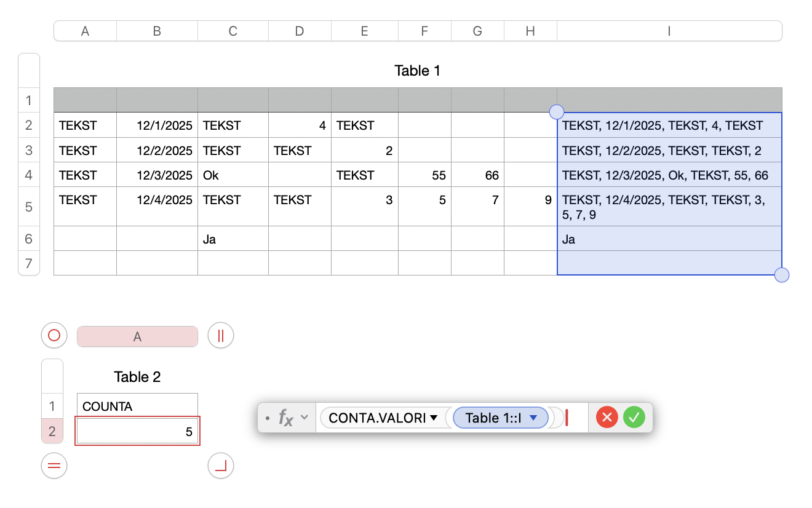Screen dimensions: 812x508
Task: Select row 5 header in Table 1
Action: (x=29, y=207)
